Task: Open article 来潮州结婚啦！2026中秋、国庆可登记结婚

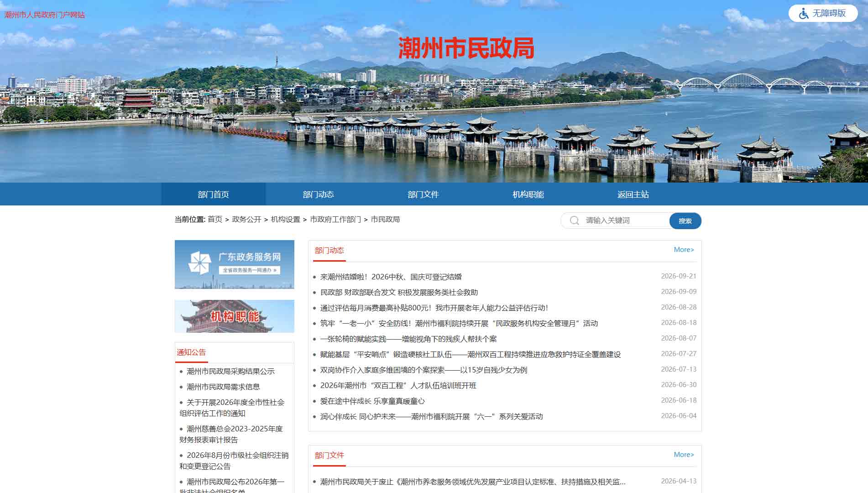Action: point(391,277)
